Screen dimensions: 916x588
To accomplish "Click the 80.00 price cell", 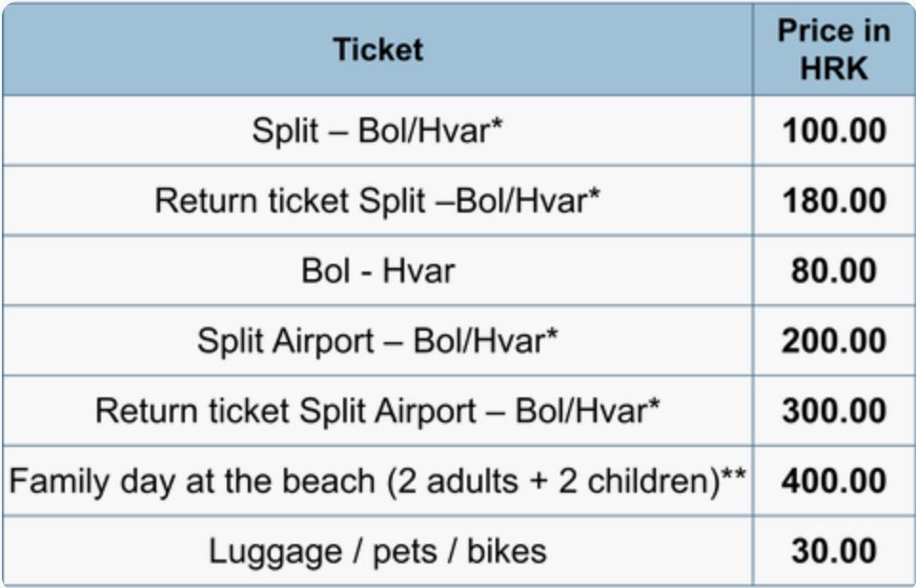I will tap(834, 271).
